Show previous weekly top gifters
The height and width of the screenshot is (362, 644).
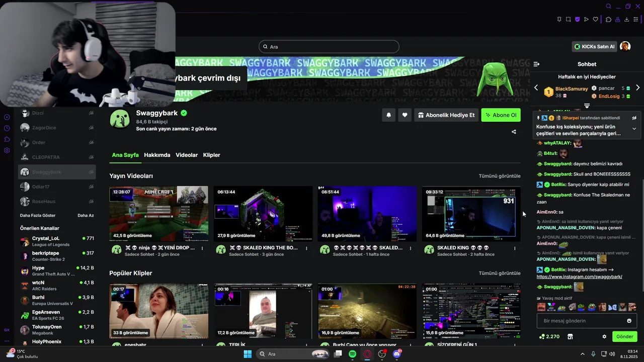point(536,87)
